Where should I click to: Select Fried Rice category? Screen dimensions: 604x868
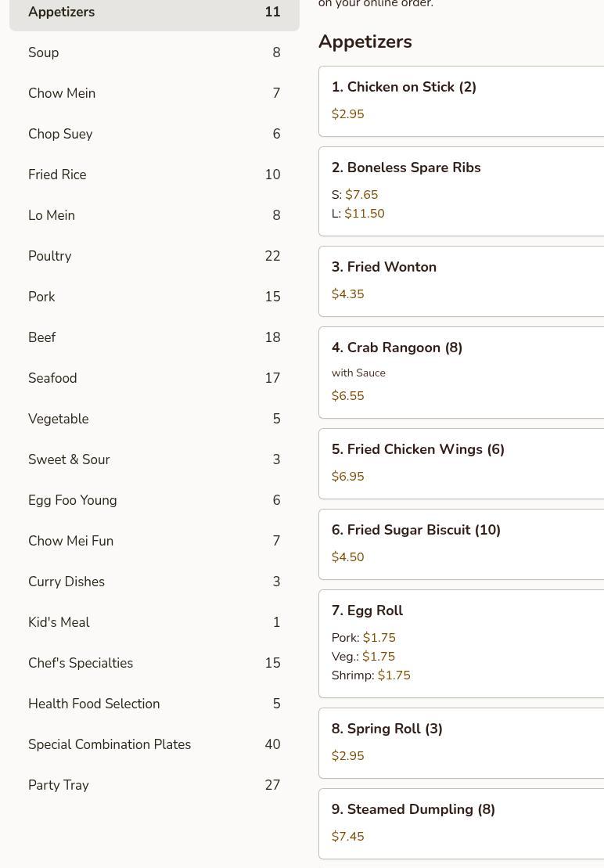(154, 175)
